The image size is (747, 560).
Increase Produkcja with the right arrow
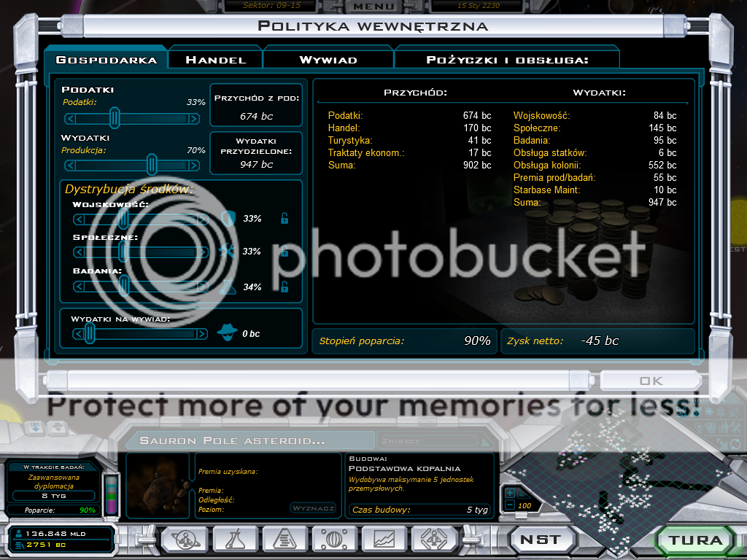click(x=193, y=166)
